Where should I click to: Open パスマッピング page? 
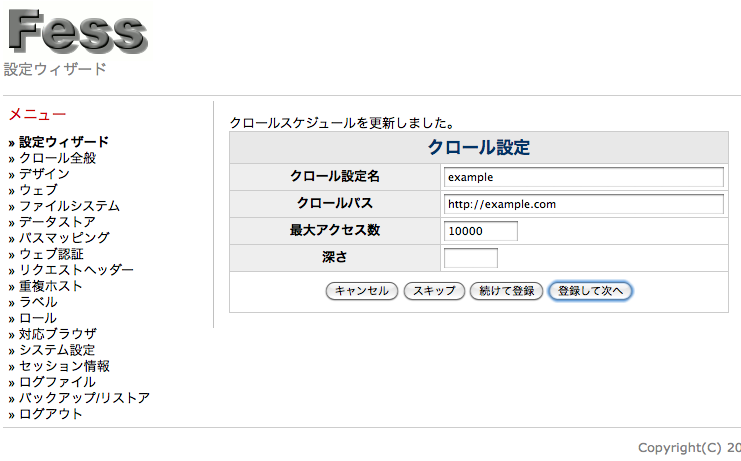coord(64,238)
